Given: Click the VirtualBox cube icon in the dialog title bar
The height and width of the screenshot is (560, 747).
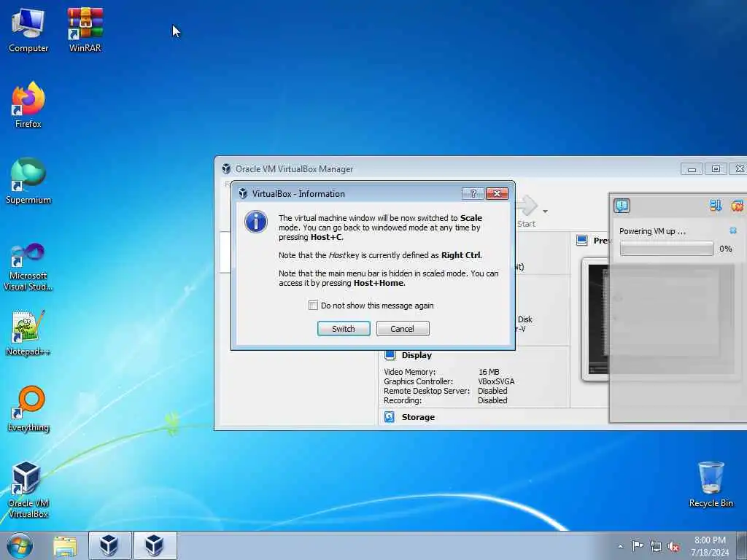Looking at the screenshot, I should pyautogui.click(x=243, y=193).
